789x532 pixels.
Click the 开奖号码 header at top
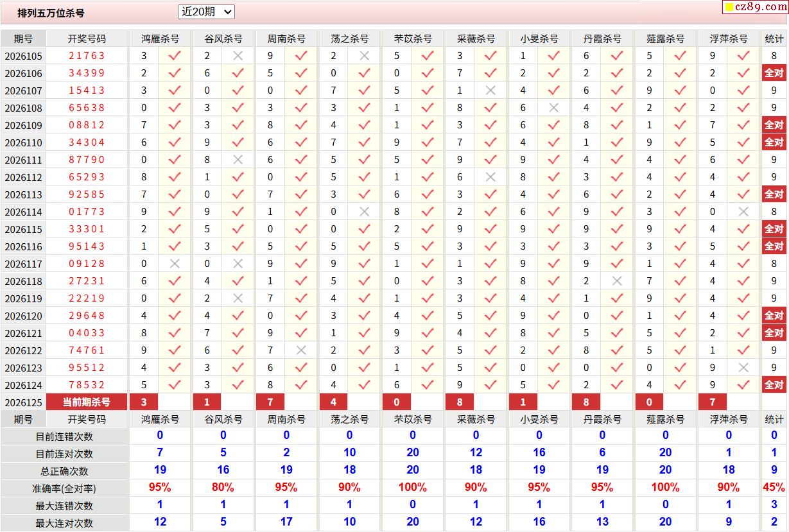pos(87,39)
